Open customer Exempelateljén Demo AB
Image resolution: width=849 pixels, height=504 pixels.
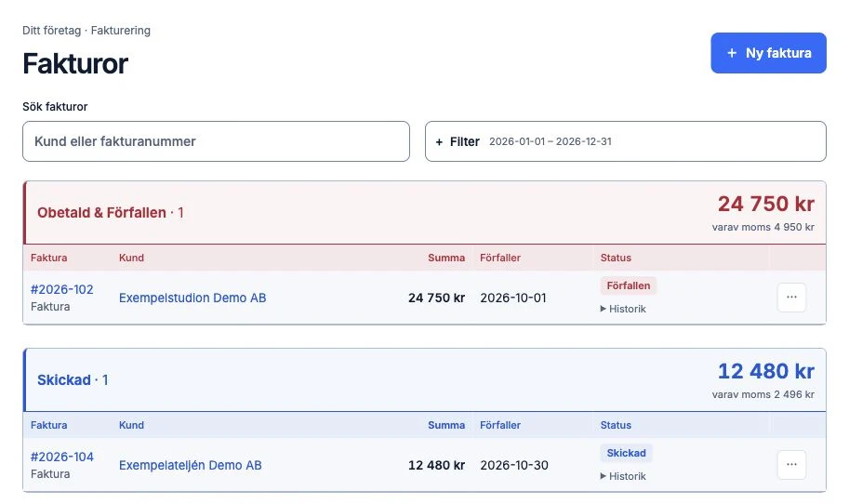click(x=190, y=465)
